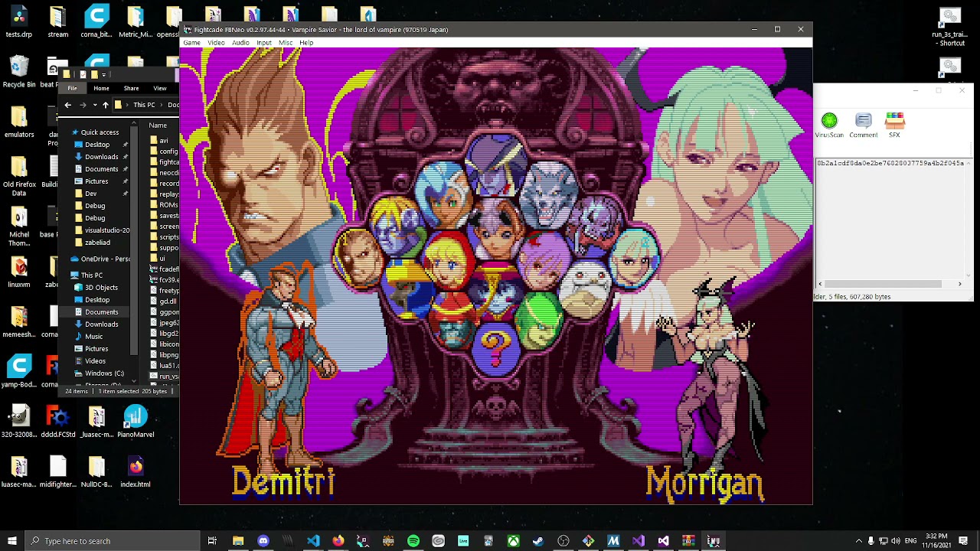Select the dddd.FCStd desktop file
The image size is (980, 551).
[58, 422]
